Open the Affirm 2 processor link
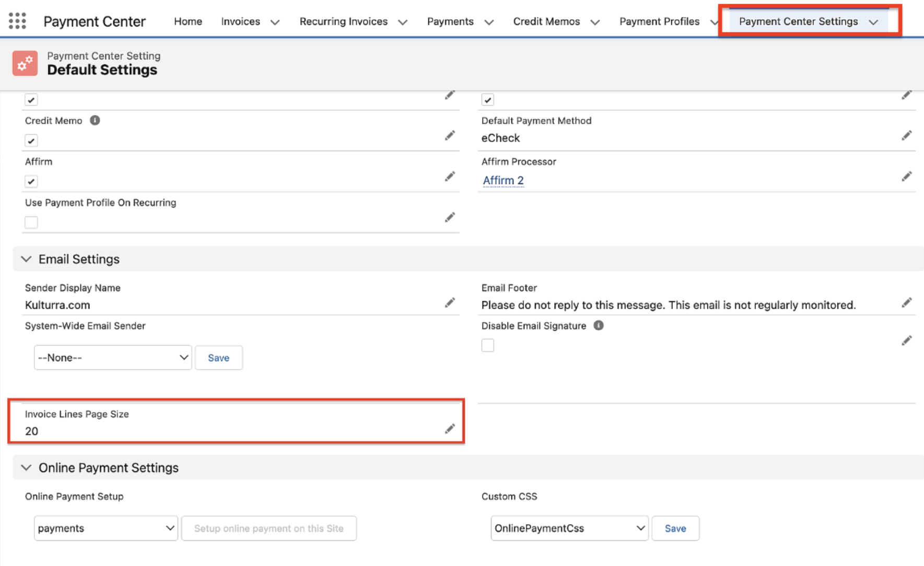The height and width of the screenshot is (566, 924). click(x=503, y=180)
